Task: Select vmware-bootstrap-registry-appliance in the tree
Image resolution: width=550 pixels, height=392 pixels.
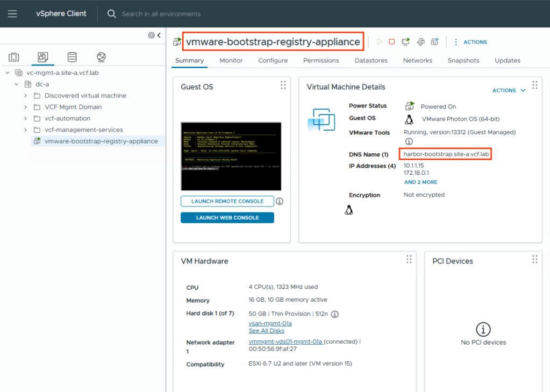Action: (x=101, y=141)
